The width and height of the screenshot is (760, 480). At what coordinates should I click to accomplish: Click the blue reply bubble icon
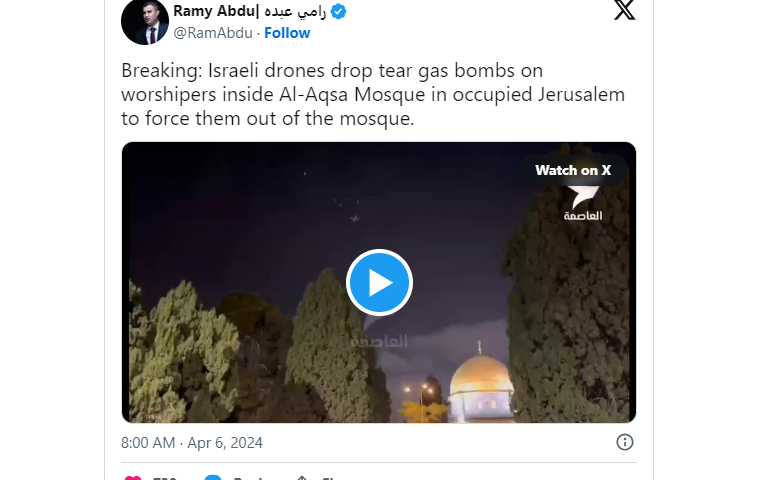(x=213, y=478)
